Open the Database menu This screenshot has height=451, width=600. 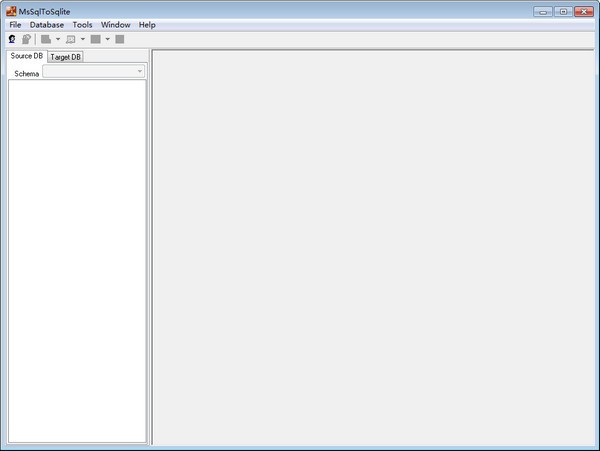[x=47, y=24]
